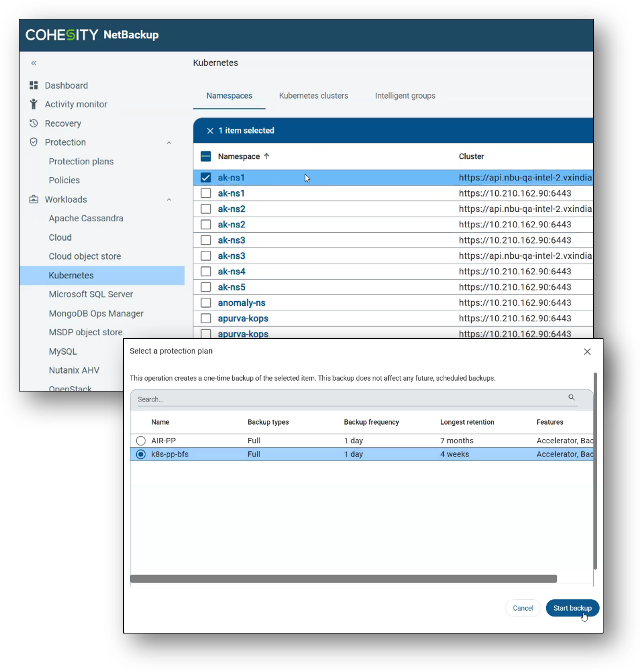The width and height of the screenshot is (642, 672).
Task: Close the Select a protection plan dialog
Action: pos(587,352)
